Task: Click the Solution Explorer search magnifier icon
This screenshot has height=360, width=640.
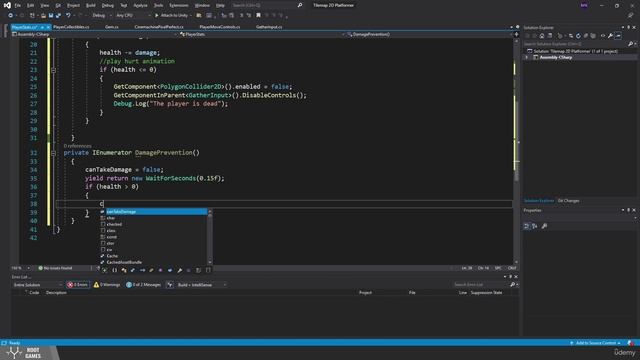Action: (x=630, y=44)
